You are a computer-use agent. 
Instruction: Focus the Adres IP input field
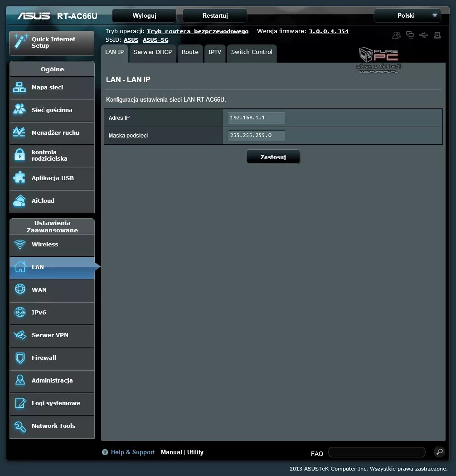tap(257, 118)
